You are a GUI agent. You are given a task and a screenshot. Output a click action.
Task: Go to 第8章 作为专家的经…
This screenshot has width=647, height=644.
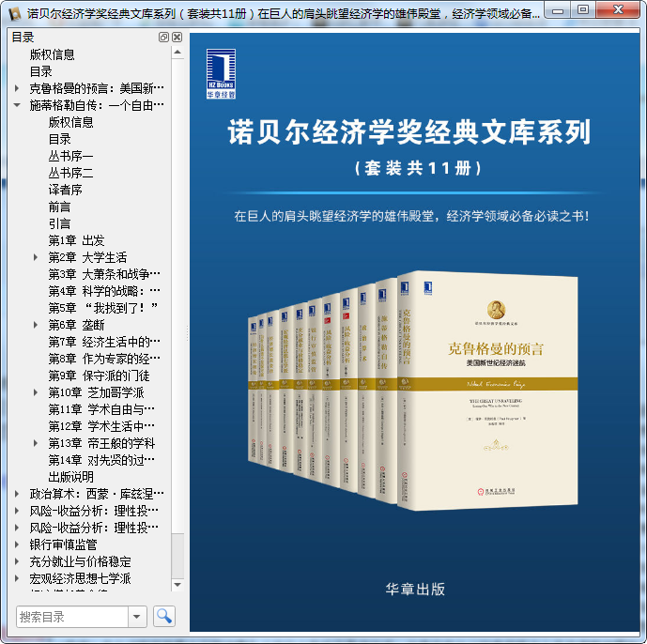click(104, 359)
